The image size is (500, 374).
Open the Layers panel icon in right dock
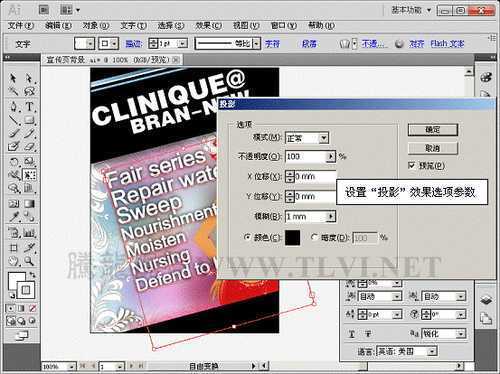[486, 300]
